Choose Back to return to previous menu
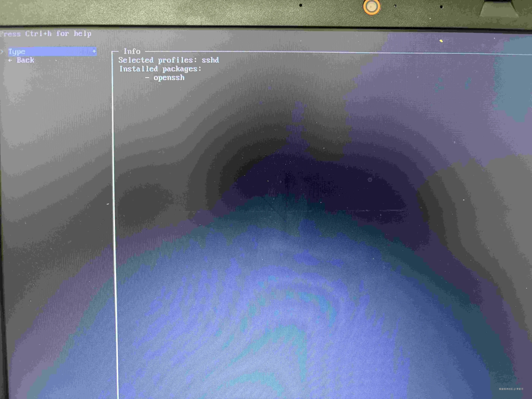Viewport: 532px width, 399px height. pos(25,60)
